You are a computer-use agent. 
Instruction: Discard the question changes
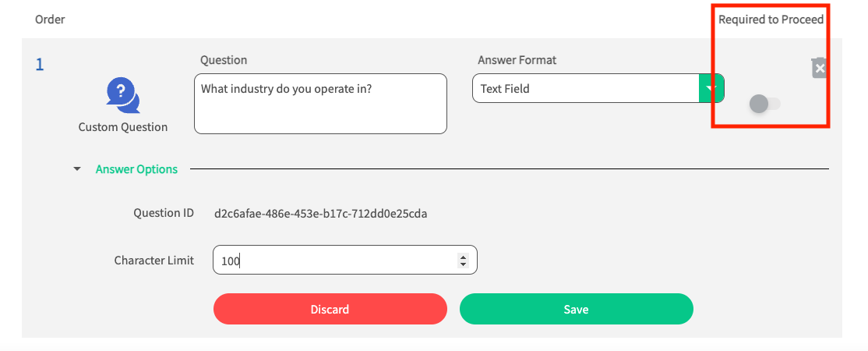tap(330, 309)
